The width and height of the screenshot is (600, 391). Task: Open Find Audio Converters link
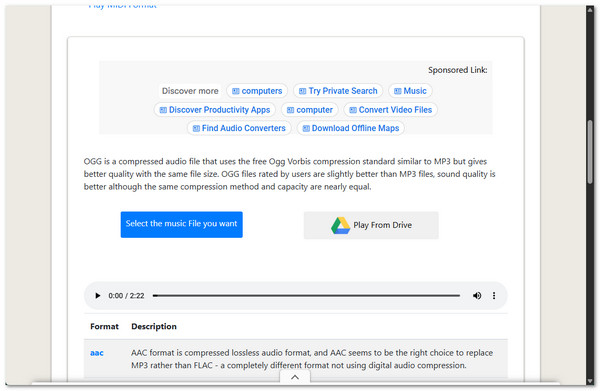pyautogui.click(x=239, y=128)
